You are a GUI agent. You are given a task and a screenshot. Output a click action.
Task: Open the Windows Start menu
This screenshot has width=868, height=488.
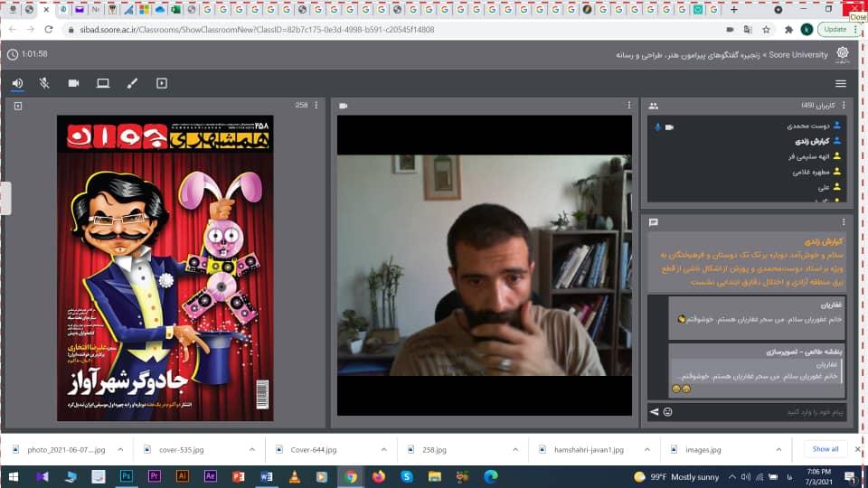coord(14,476)
